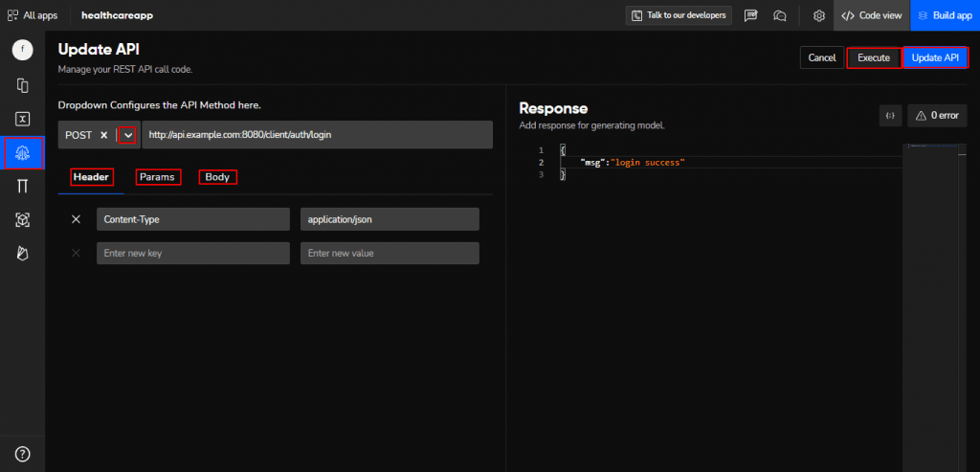Click the Update API button
Screen dimensions: 980x472
(x=935, y=57)
